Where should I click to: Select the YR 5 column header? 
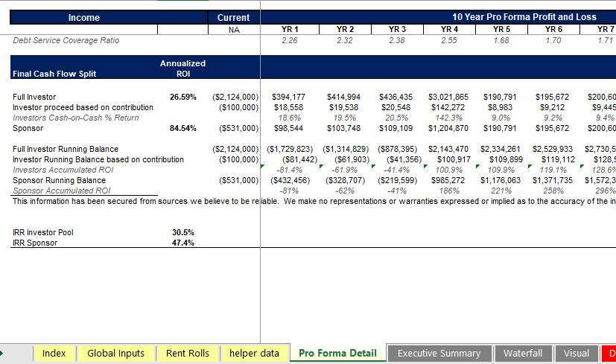[501, 30]
